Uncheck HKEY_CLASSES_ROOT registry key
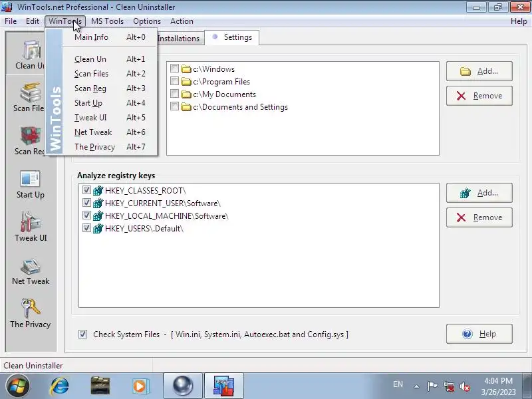 (86, 190)
